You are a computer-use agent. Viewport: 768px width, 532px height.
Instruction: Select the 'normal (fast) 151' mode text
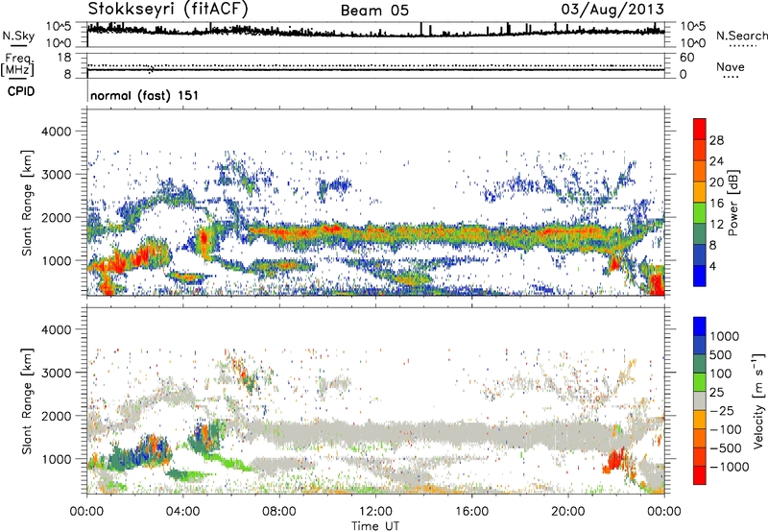point(145,95)
